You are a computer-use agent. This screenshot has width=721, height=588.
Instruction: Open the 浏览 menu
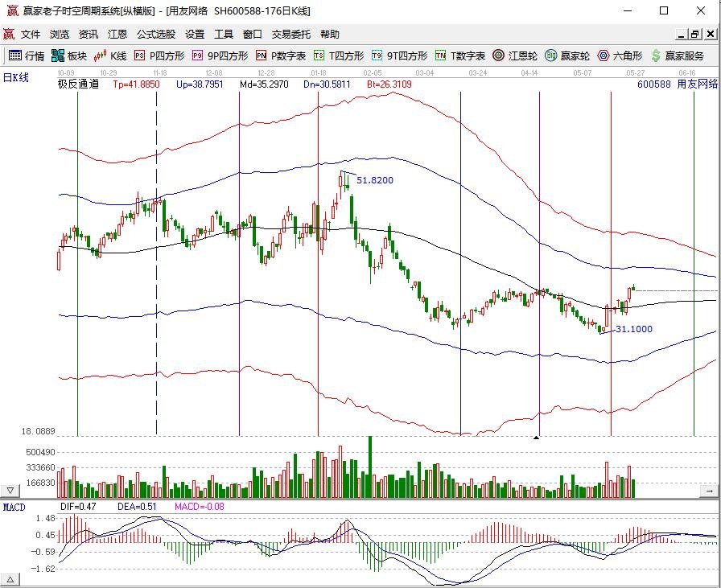click(60, 34)
